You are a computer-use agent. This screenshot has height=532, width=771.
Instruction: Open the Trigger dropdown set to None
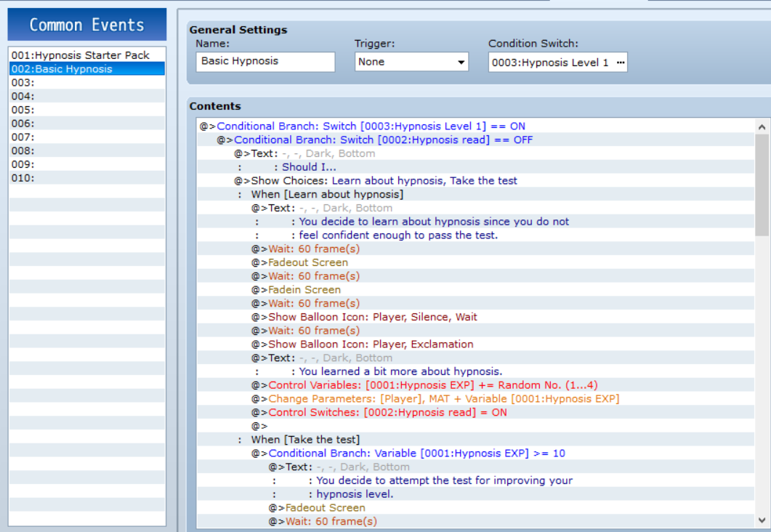click(x=411, y=62)
